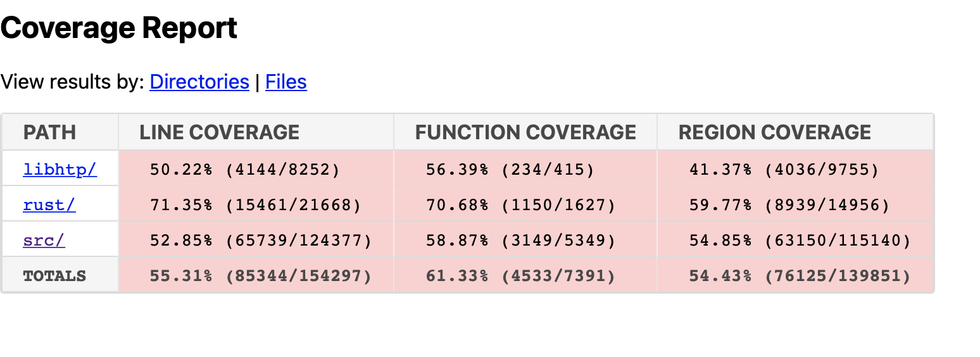This screenshot has width=980, height=357.
Task: Open the Files view link
Action: click(286, 82)
